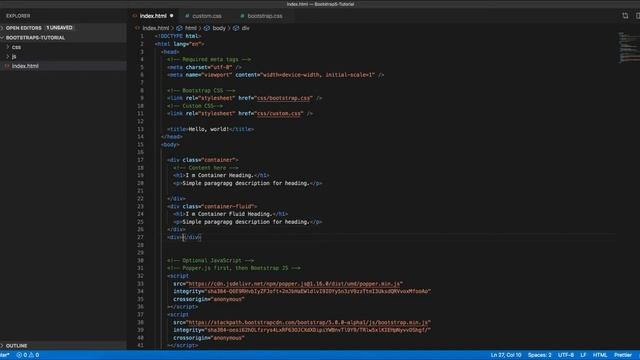The height and width of the screenshot is (360, 640).
Task: Click the hash icon on custom.css tab
Action: tap(187, 16)
